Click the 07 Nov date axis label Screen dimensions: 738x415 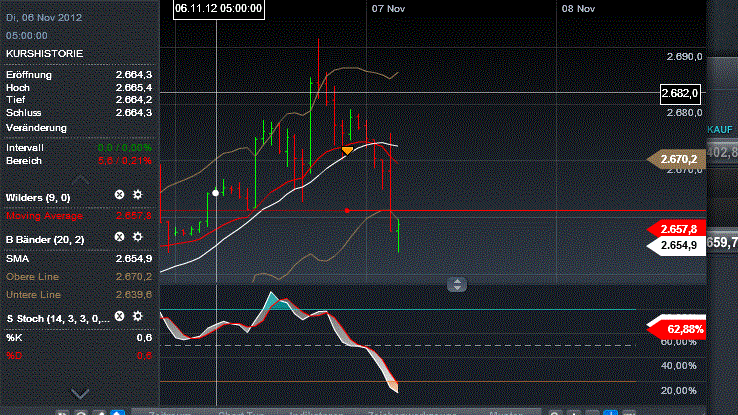pyautogui.click(x=388, y=8)
